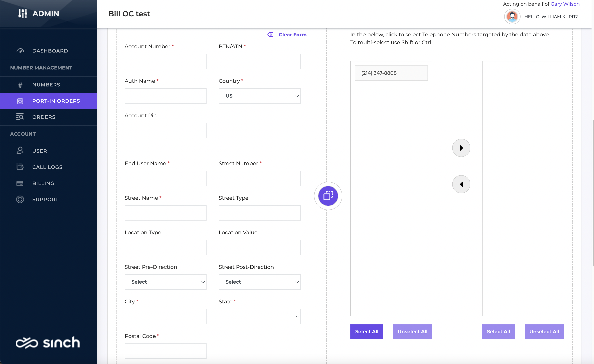This screenshot has width=594, height=364.
Task: Click the right arrow move button
Action: pos(461,148)
